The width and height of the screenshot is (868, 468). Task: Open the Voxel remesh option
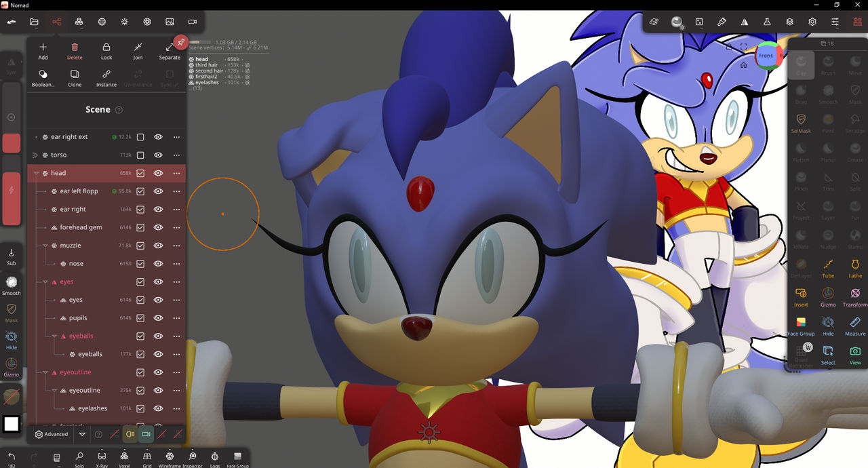pyautogui.click(x=124, y=458)
